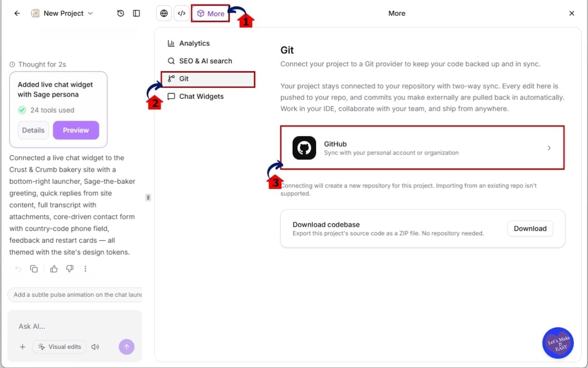This screenshot has width=588, height=368.
Task: Click the GitHub logo icon
Action: pos(304,148)
